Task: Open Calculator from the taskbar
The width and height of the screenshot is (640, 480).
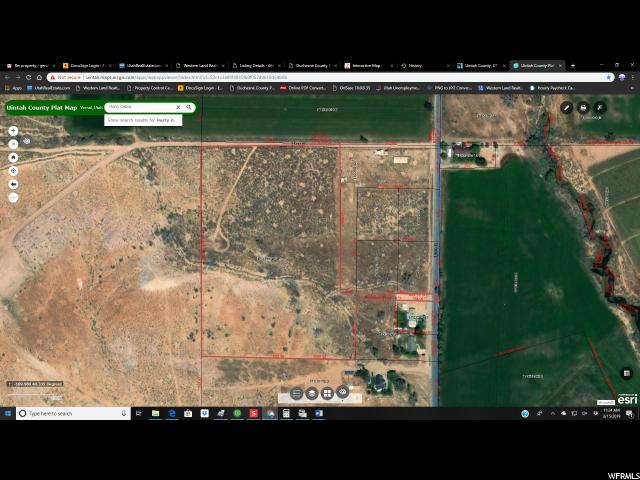Action: (x=286, y=413)
